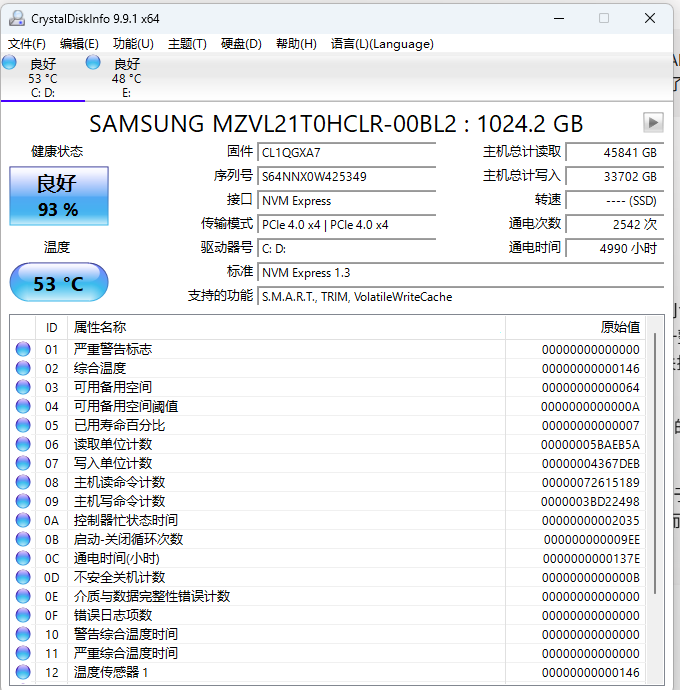Click raw value 000000000137E
The height and width of the screenshot is (690, 680).
click(592, 558)
